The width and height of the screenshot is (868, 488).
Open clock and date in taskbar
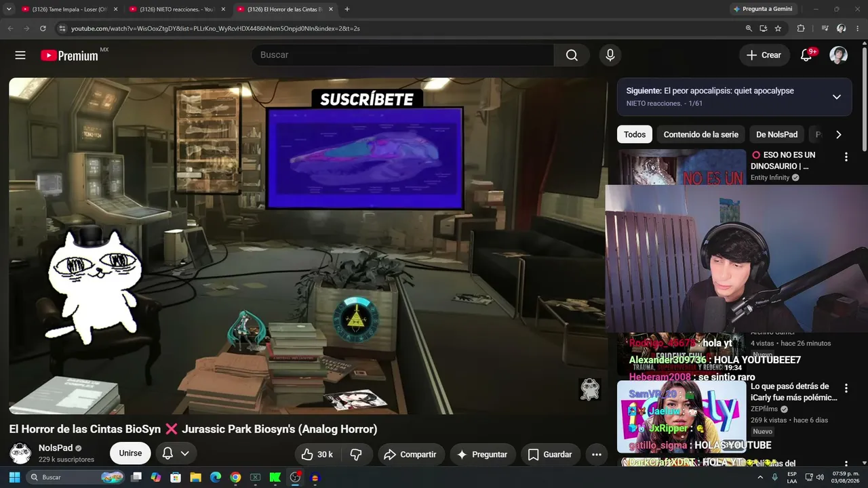coord(844,477)
